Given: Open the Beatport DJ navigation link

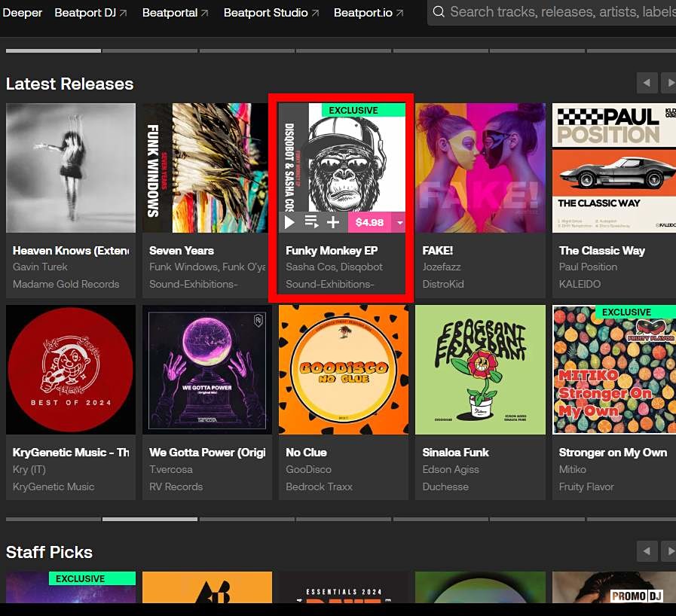Looking at the screenshot, I should tap(90, 13).
